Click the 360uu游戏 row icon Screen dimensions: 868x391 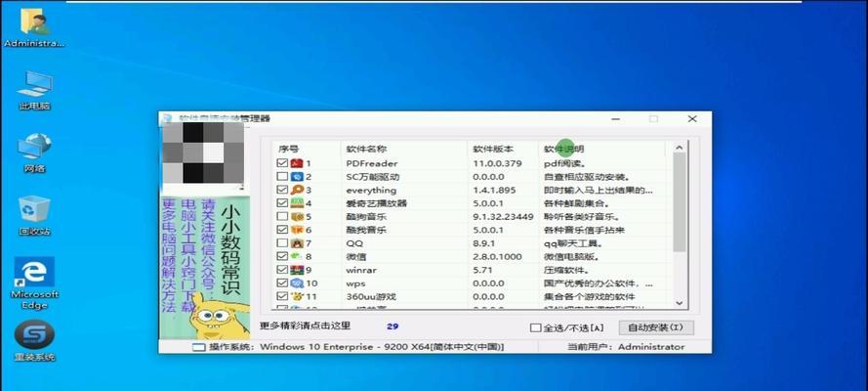click(297, 296)
